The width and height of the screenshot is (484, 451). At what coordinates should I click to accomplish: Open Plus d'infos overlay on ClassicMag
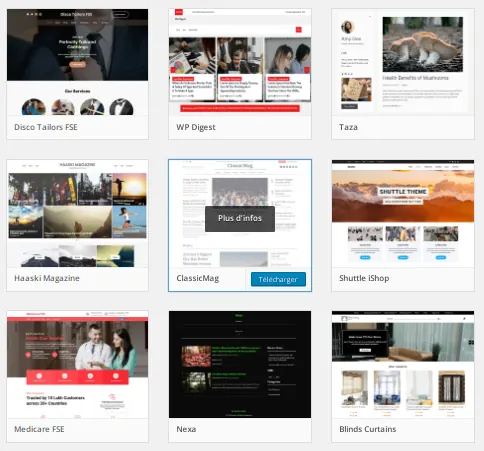click(240, 219)
